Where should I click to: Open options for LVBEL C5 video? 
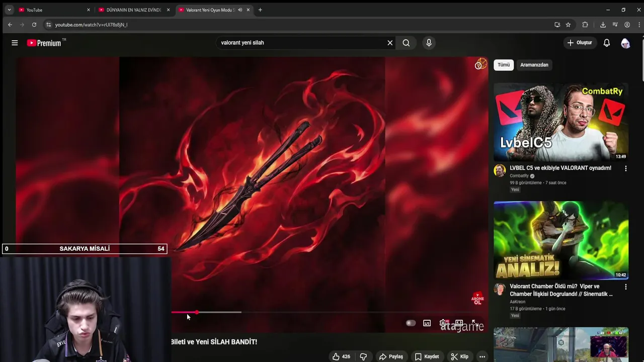tap(626, 168)
